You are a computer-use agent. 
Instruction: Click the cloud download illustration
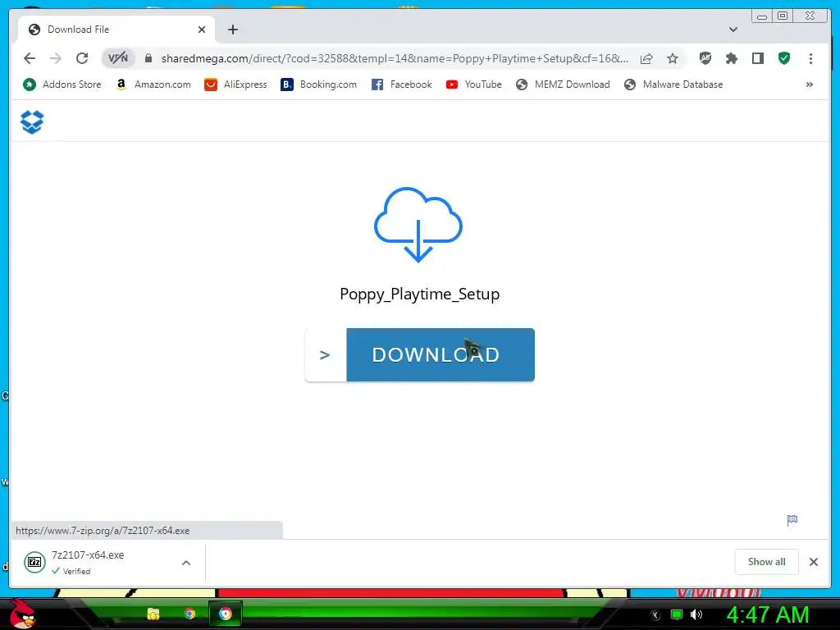(x=418, y=225)
